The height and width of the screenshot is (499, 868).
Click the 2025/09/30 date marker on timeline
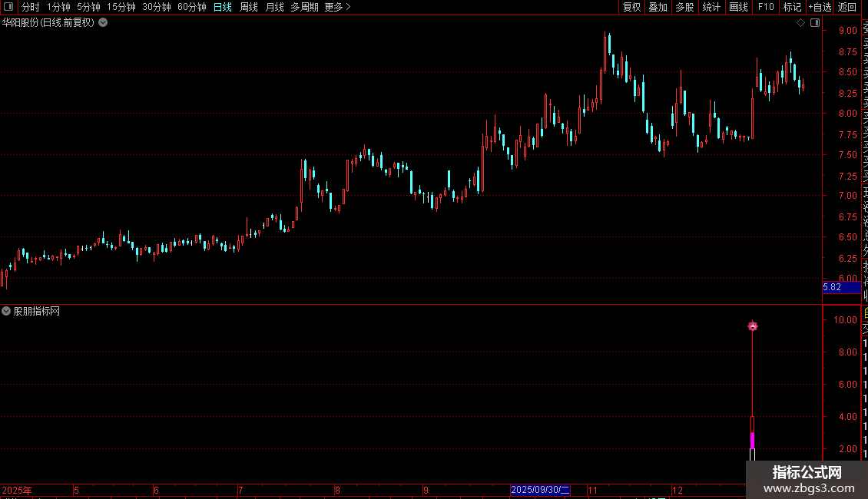point(540,490)
